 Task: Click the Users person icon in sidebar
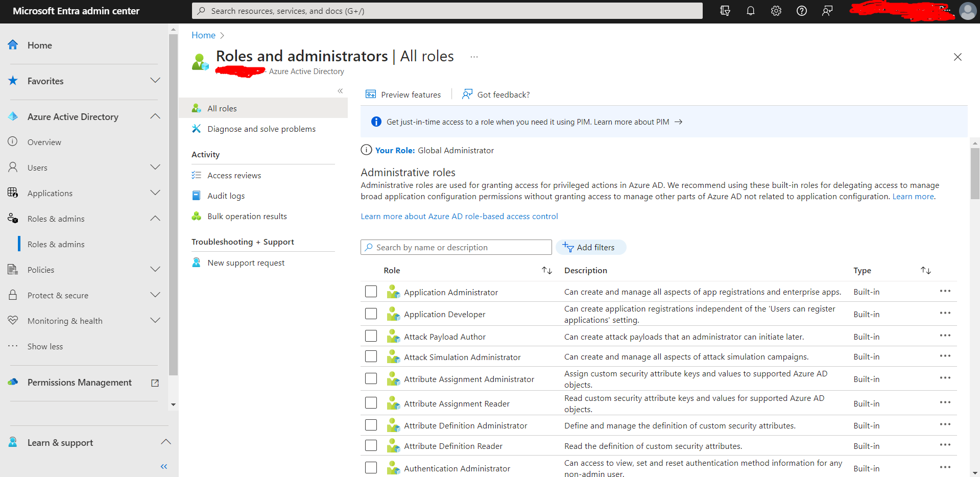click(x=13, y=167)
